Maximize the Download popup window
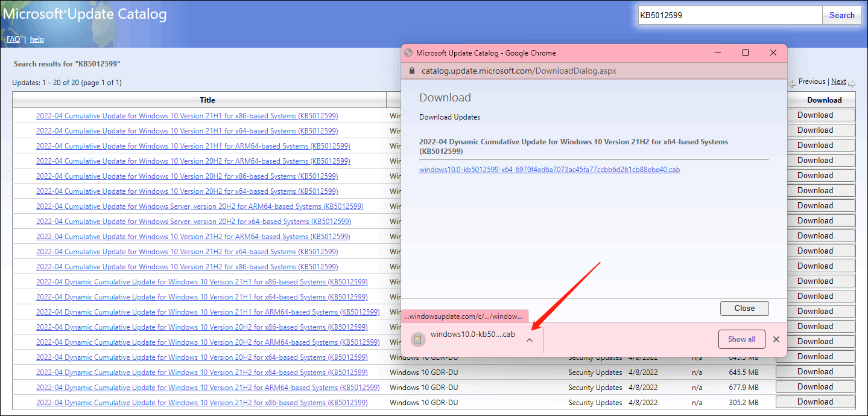Image resolution: width=868 pixels, height=416 pixels. pos(746,53)
